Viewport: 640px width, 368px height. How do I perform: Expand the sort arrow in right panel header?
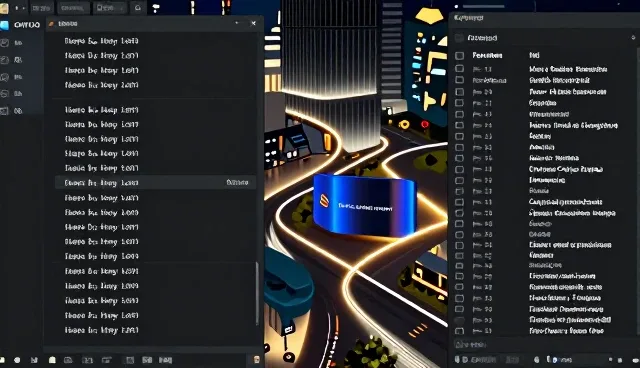point(633,38)
